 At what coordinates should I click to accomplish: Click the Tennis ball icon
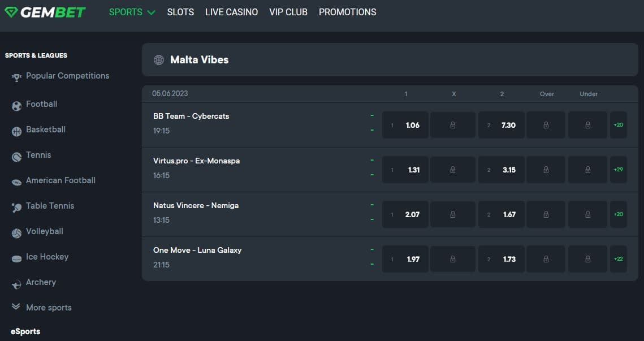(16, 155)
